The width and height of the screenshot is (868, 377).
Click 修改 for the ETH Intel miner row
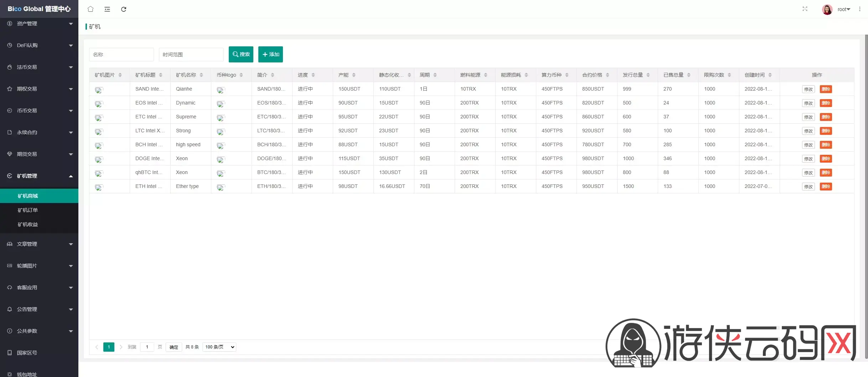click(808, 187)
